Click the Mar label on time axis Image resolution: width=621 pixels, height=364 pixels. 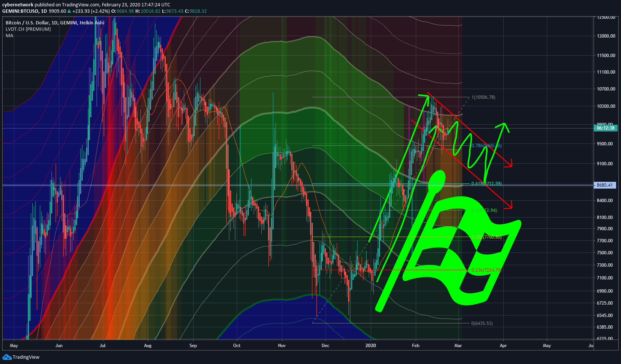458,345
